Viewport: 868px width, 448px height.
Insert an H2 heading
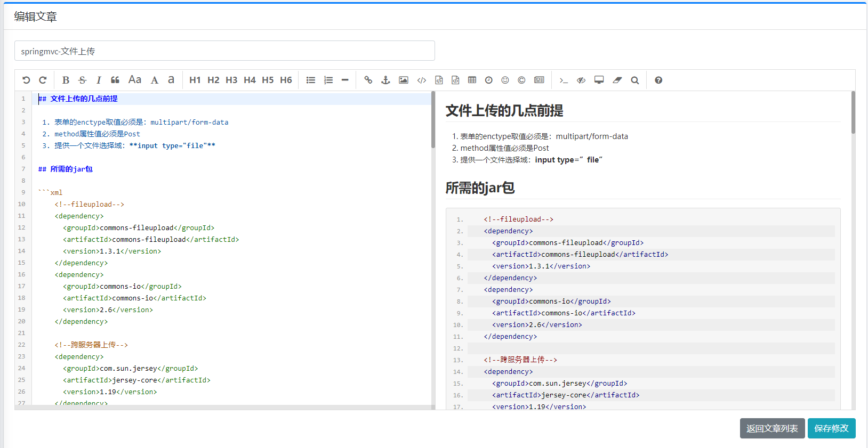point(213,80)
